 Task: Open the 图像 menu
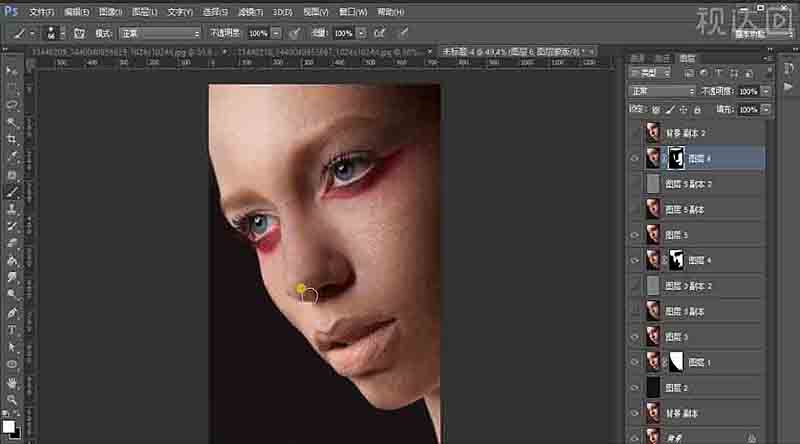(110, 12)
